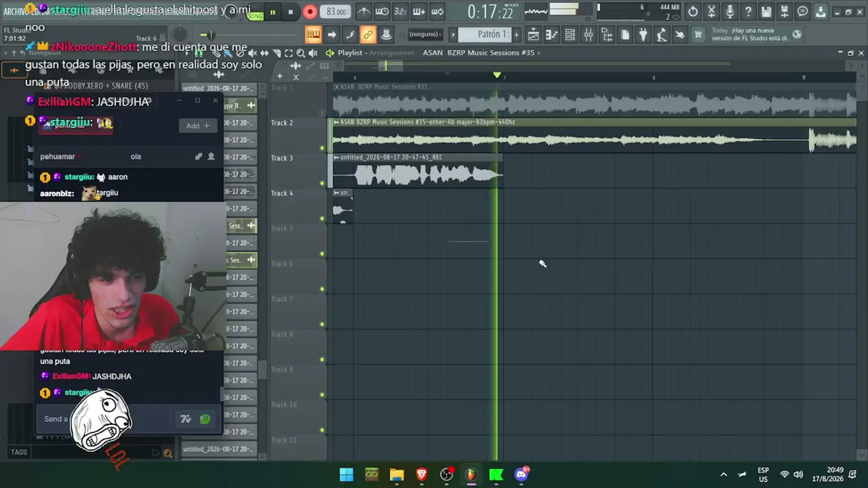The image size is (868, 488).
Task: Click the tempo field showing 83.000
Action: click(336, 12)
